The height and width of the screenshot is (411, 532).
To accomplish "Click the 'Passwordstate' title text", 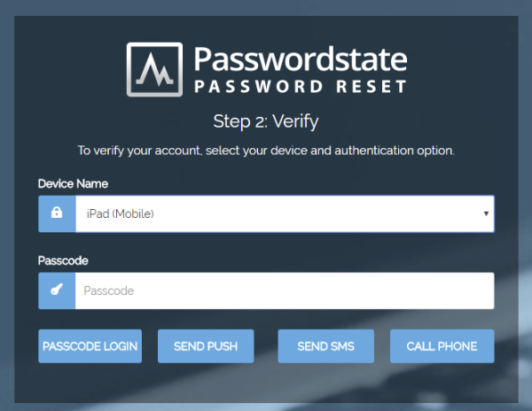I will pos(301,59).
